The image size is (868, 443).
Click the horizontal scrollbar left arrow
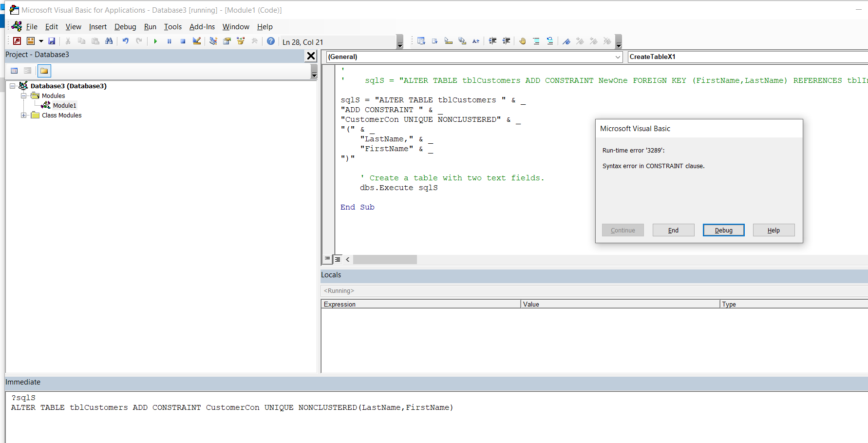348,259
